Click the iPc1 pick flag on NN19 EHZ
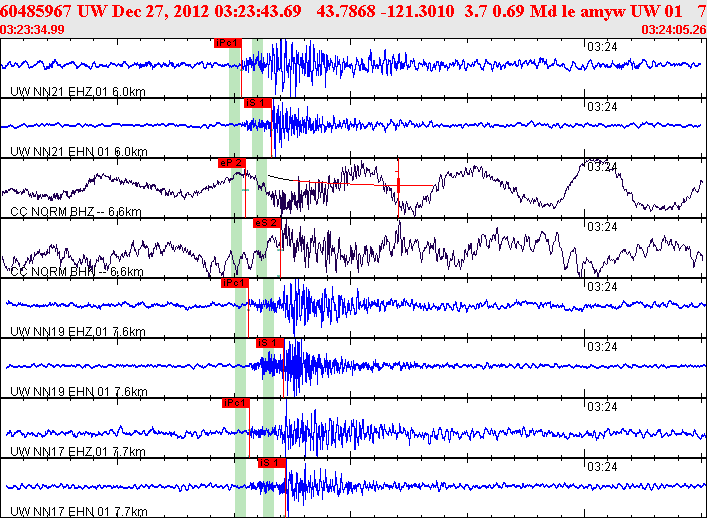 pos(235,283)
